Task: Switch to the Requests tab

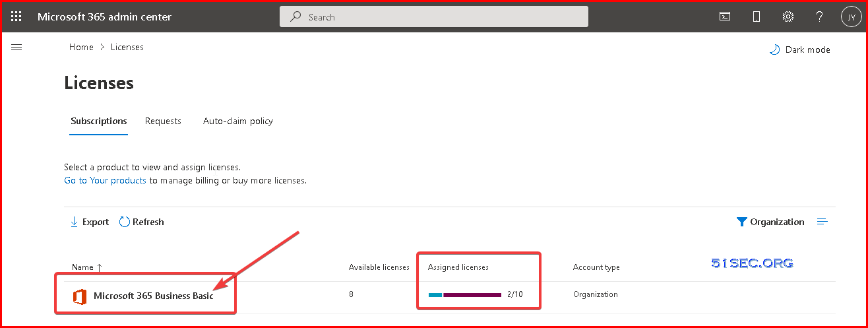Action: click(x=163, y=121)
